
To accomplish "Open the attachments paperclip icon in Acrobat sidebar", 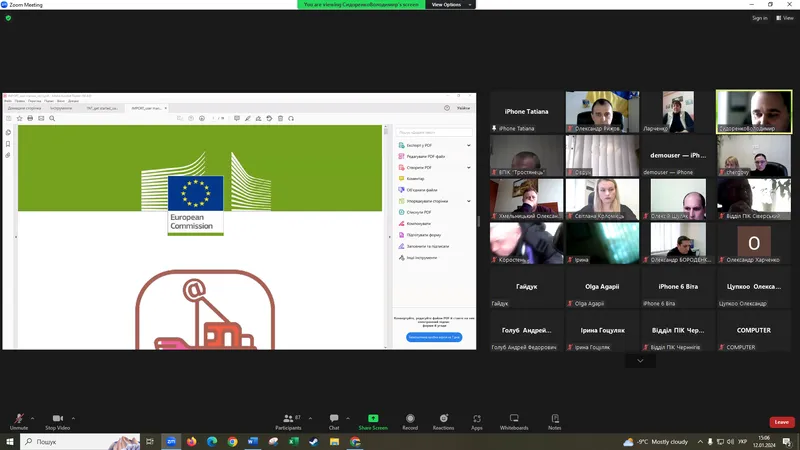I will click(8, 155).
